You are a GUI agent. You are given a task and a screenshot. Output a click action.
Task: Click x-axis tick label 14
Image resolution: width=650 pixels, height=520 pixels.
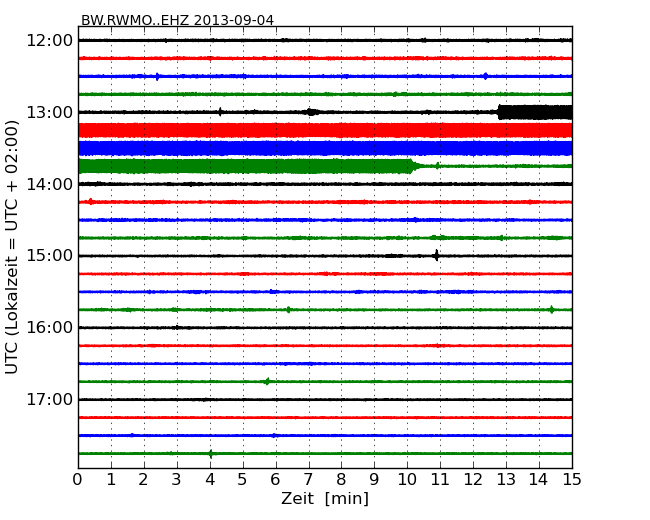click(x=539, y=480)
